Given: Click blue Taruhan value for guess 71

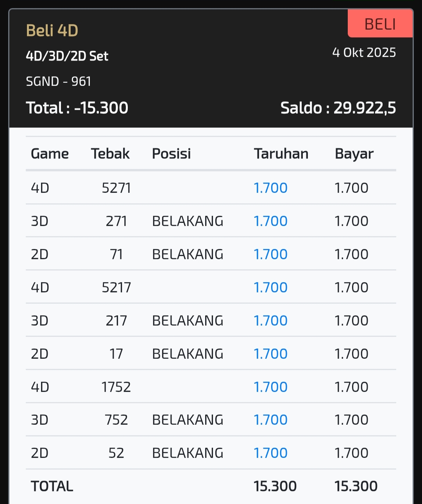Looking at the screenshot, I should click(270, 254).
